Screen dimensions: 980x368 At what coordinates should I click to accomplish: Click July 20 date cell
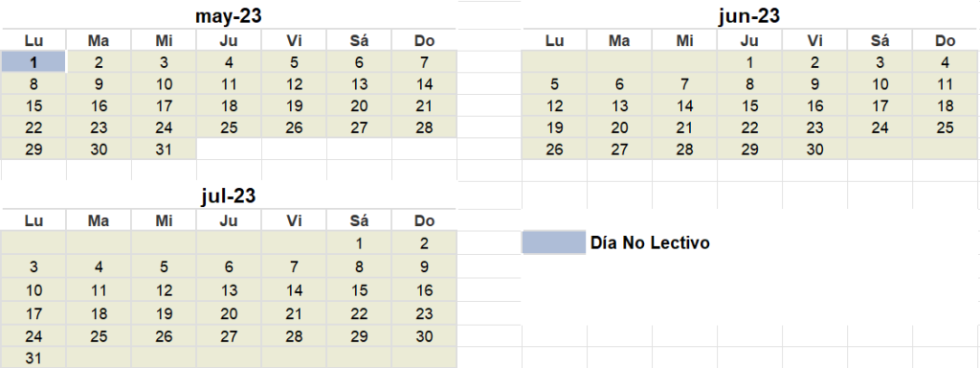[x=229, y=313]
